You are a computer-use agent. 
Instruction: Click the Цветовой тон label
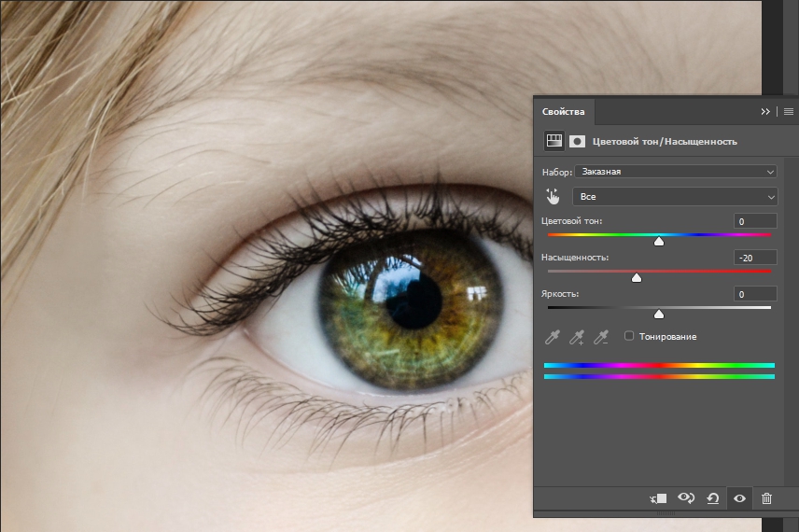coord(572,221)
